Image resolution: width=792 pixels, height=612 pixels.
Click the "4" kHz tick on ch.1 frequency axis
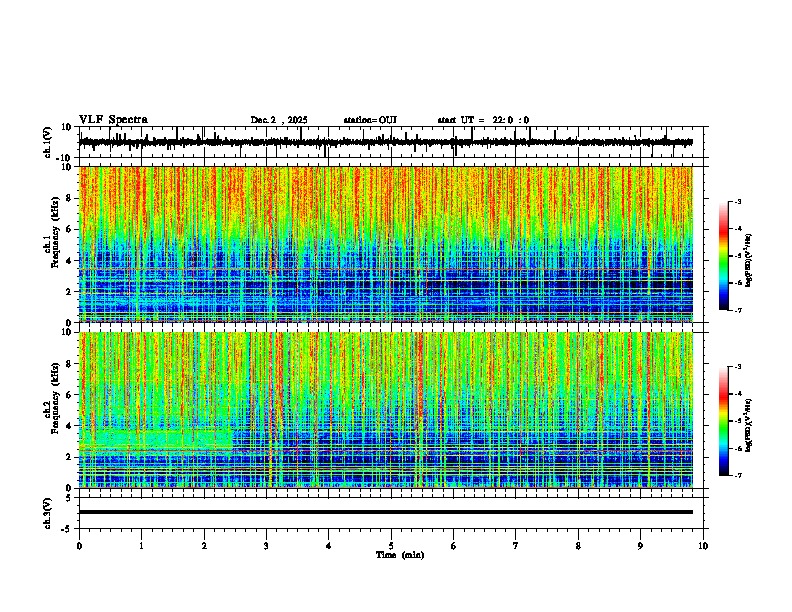tap(69, 261)
